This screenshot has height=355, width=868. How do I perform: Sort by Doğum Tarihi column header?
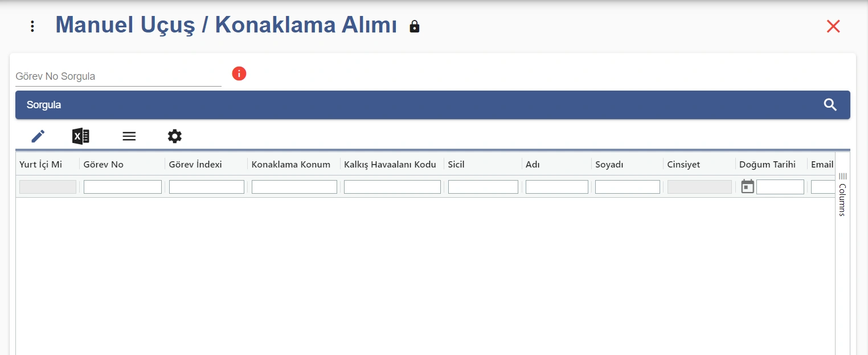click(x=767, y=165)
